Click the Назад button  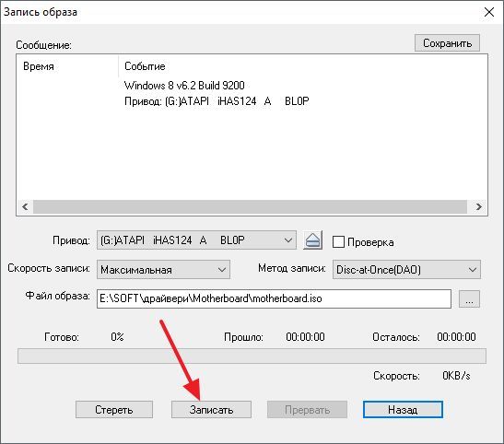403,409
